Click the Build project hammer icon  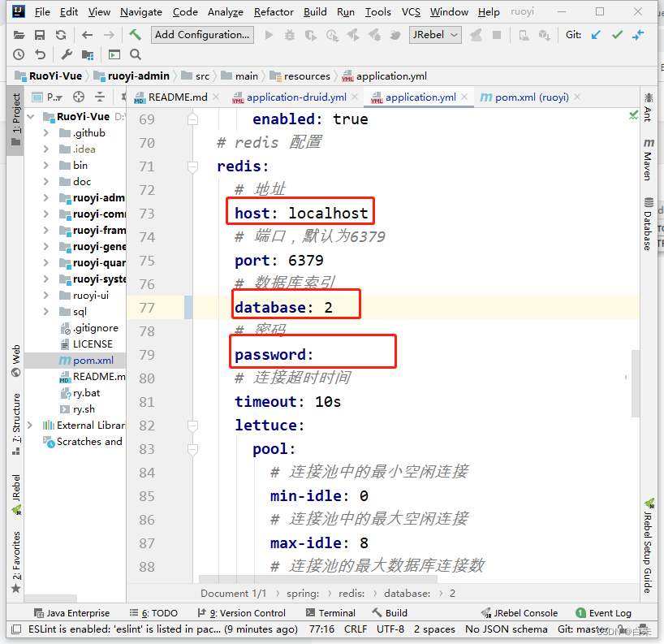135,35
